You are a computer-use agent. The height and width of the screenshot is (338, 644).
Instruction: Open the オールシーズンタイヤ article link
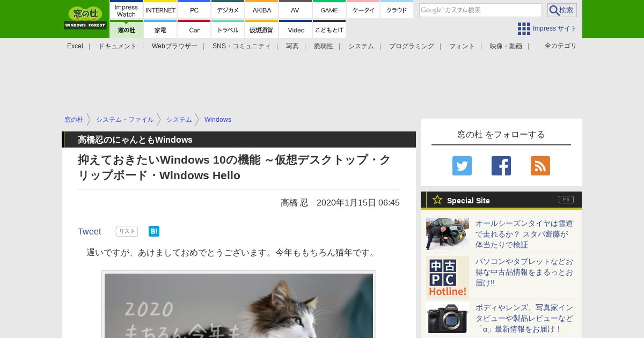[524, 234]
